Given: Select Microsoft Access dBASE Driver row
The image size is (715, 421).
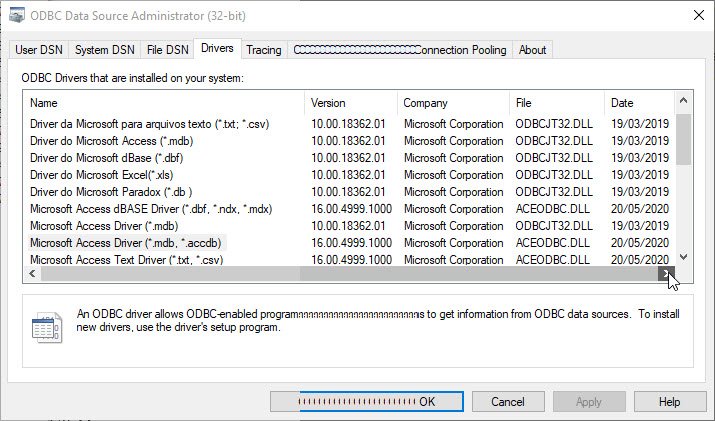Looking at the screenshot, I should 349,209.
